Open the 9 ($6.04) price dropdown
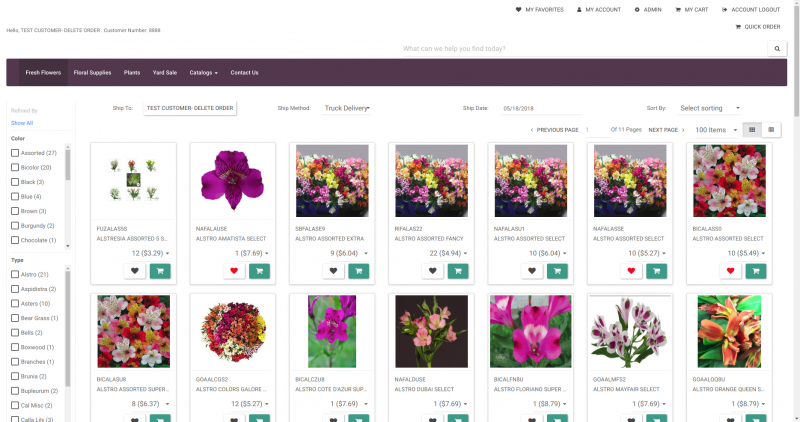The image size is (800, 422). click(x=349, y=253)
